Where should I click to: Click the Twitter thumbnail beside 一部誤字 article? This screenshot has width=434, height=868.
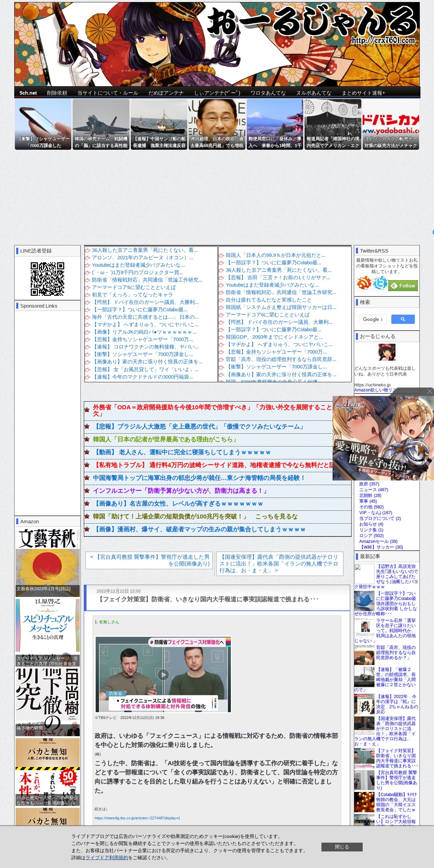pos(364,601)
